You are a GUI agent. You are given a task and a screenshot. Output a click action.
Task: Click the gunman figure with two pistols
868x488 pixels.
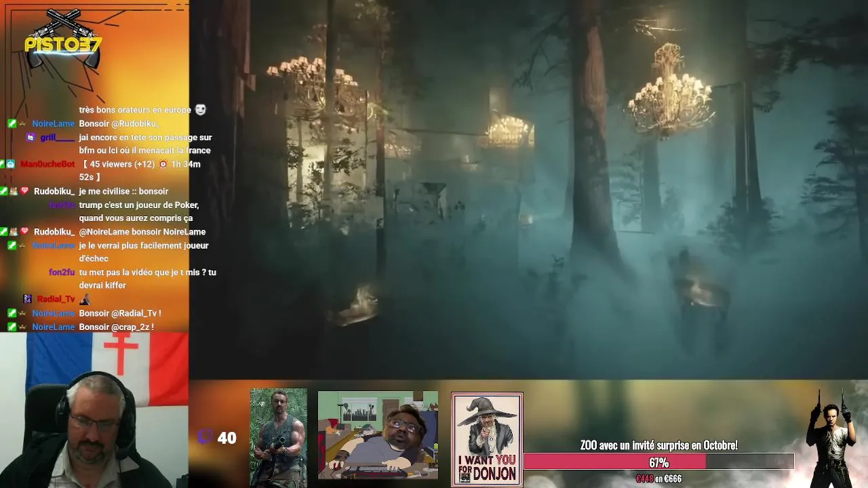(x=831, y=439)
